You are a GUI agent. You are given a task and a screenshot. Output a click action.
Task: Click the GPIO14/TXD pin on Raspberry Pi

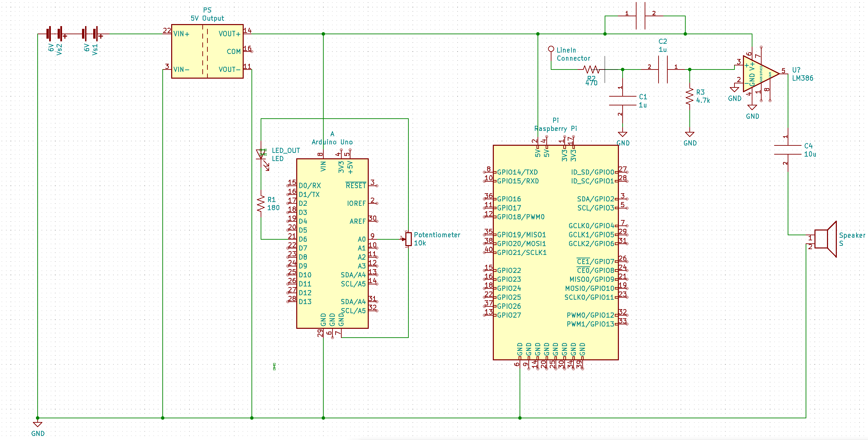point(517,172)
